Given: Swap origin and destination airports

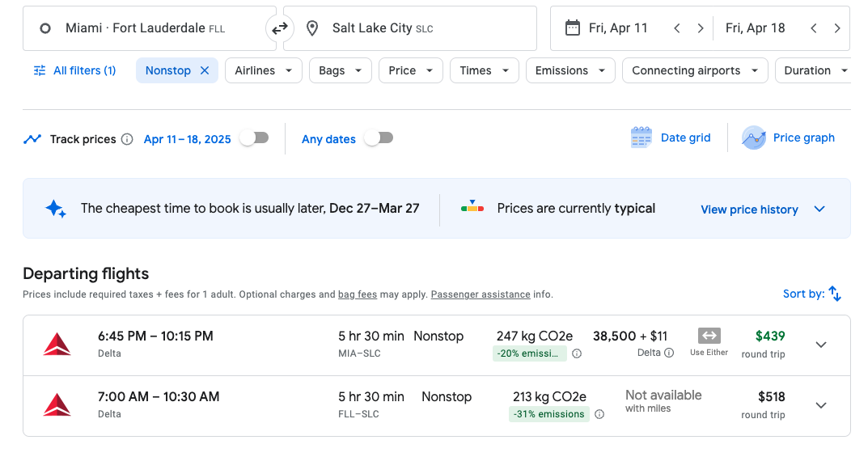Looking at the screenshot, I should (280, 28).
